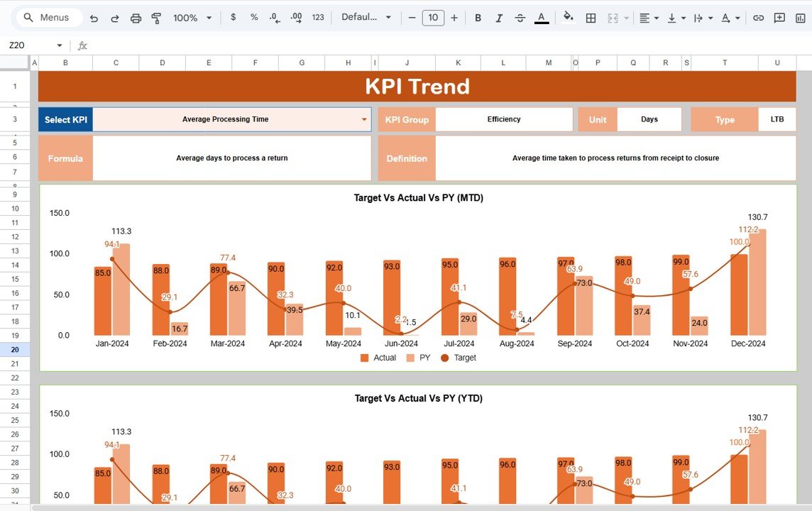The image size is (812, 511).
Task: Insert a chart
Action: coord(801,18)
